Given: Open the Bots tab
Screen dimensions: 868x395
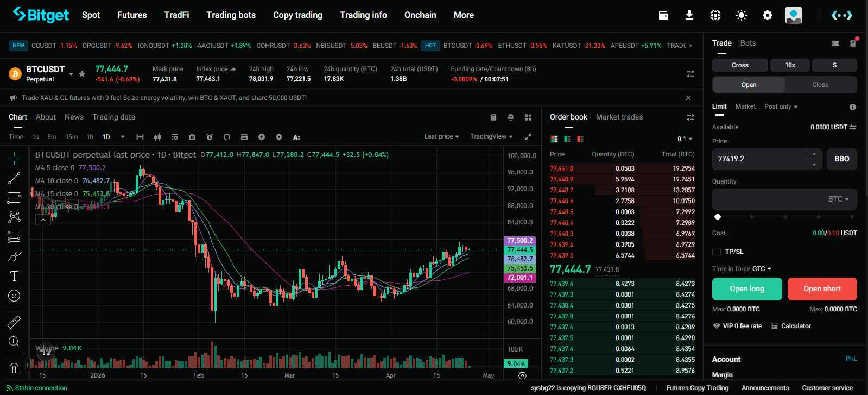Looking at the screenshot, I should point(748,43).
